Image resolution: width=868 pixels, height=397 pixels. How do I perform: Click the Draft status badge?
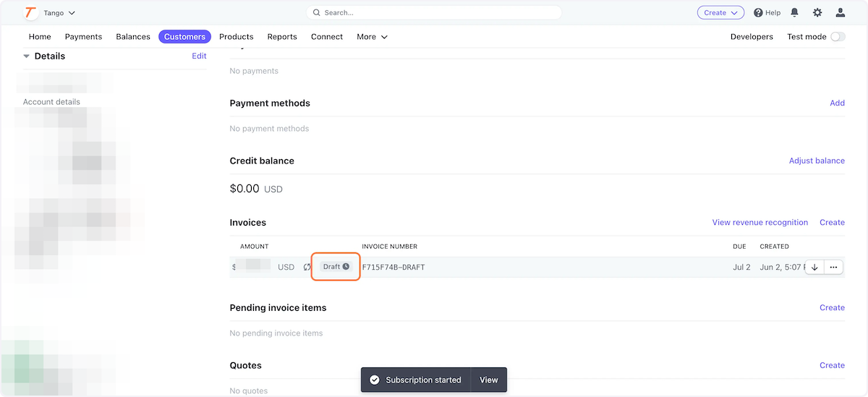tap(336, 267)
